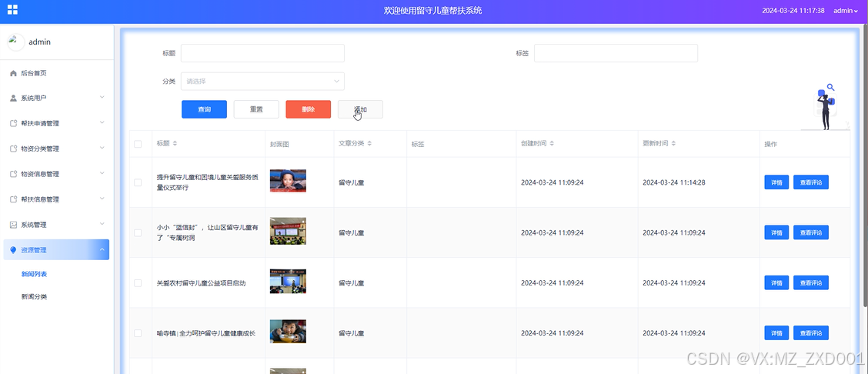Sort by 文章分类 column arrows
Viewport: 868px width, 374px height.
[x=369, y=144]
